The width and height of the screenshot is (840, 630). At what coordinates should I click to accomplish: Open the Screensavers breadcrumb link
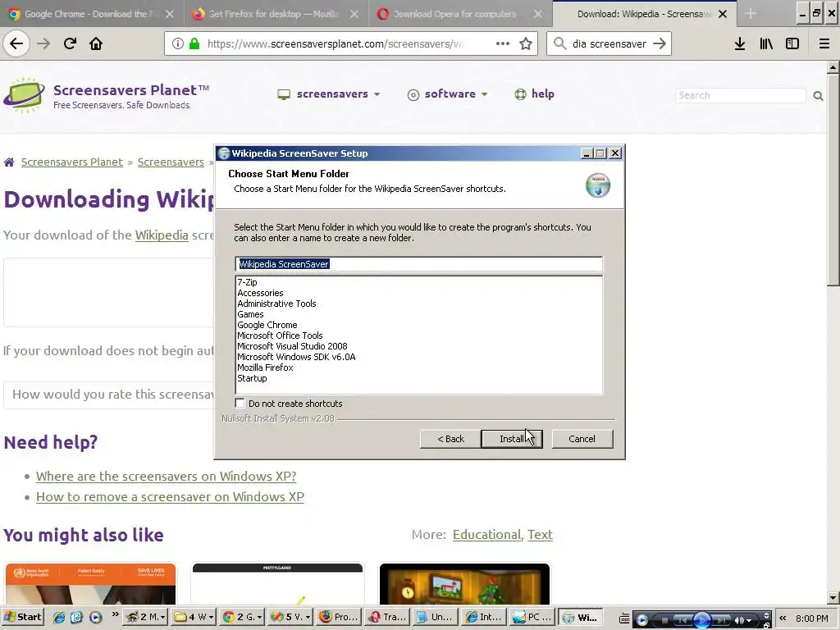coord(171,162)
